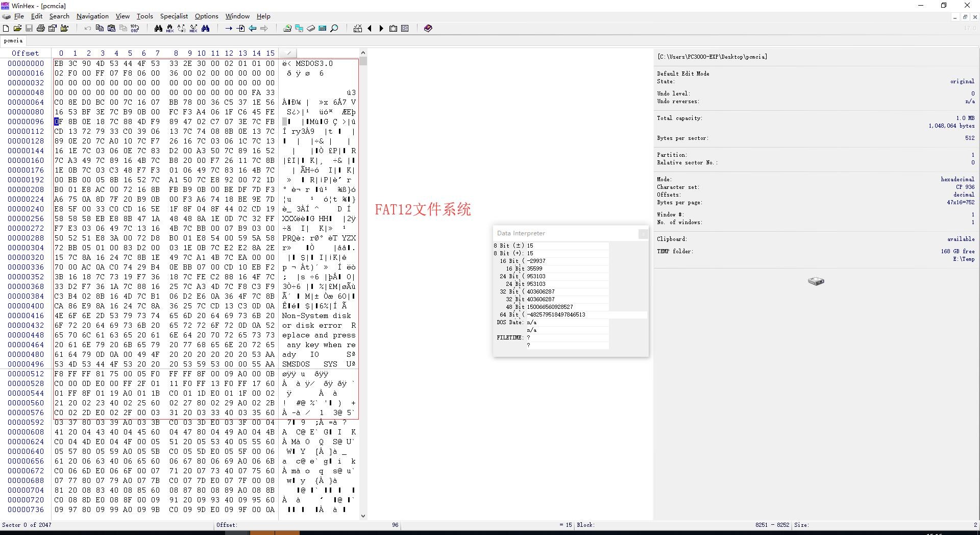Open the Properties toolbar icon
This screenshot has height=535, width=980.
(53, 29)
